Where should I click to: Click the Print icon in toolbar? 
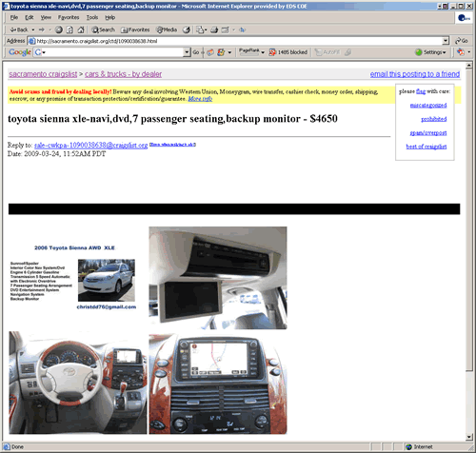click(214, 30)
